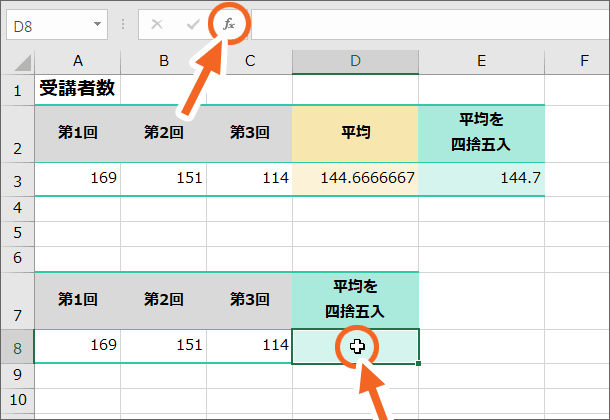Select the cell showing 144.6666667
This screenshot has width=610, height=420.
355,179
